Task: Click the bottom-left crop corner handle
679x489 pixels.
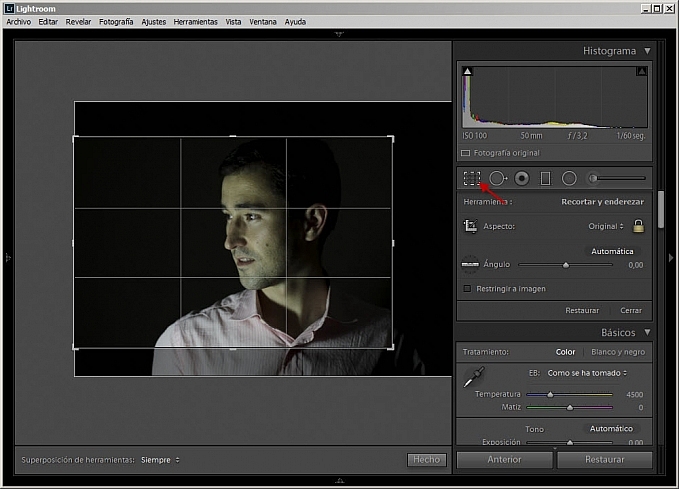Action: [x=75, y=347]
